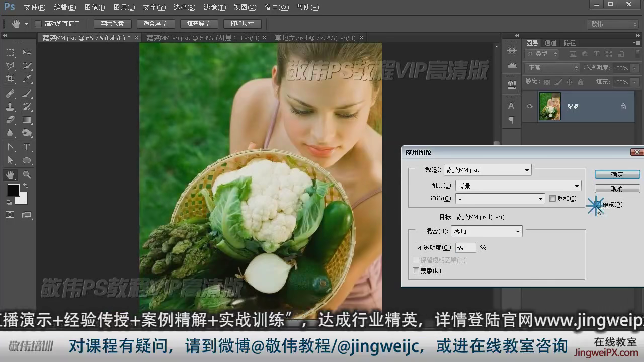Select the Polygonal Lasso tool
Viewport: 644px width, 362px height.
pos(10,66)
